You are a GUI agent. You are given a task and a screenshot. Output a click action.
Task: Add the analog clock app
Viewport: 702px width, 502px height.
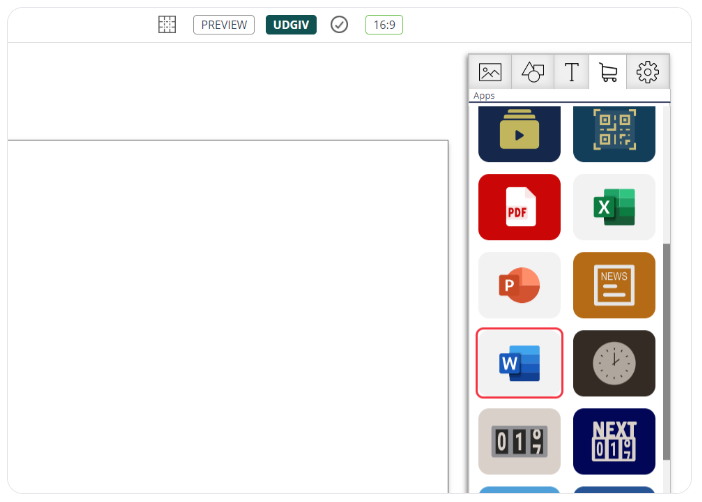(614, 363)
